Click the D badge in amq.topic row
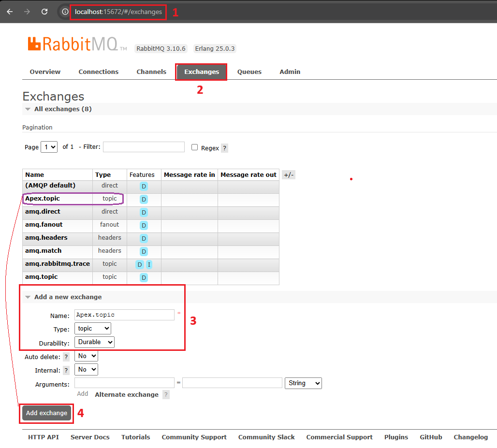Viewport: 497px width, 448px height. pos(144,277)
